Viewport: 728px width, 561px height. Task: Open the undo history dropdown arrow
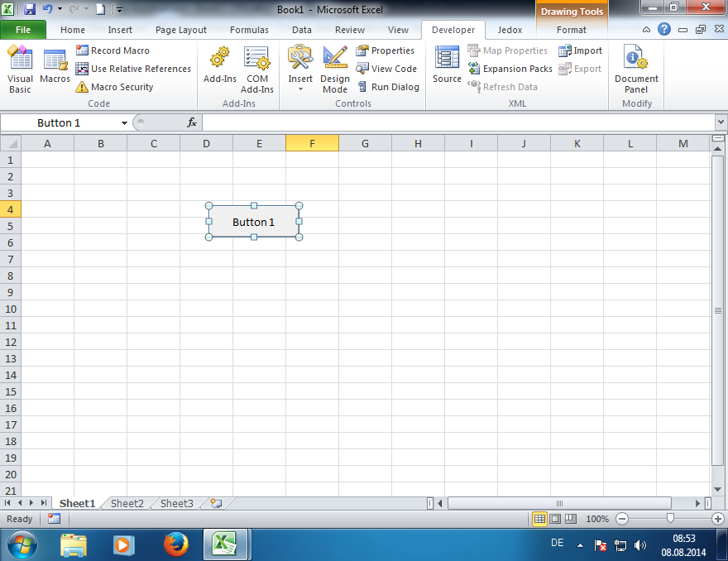tap(60, 9)
